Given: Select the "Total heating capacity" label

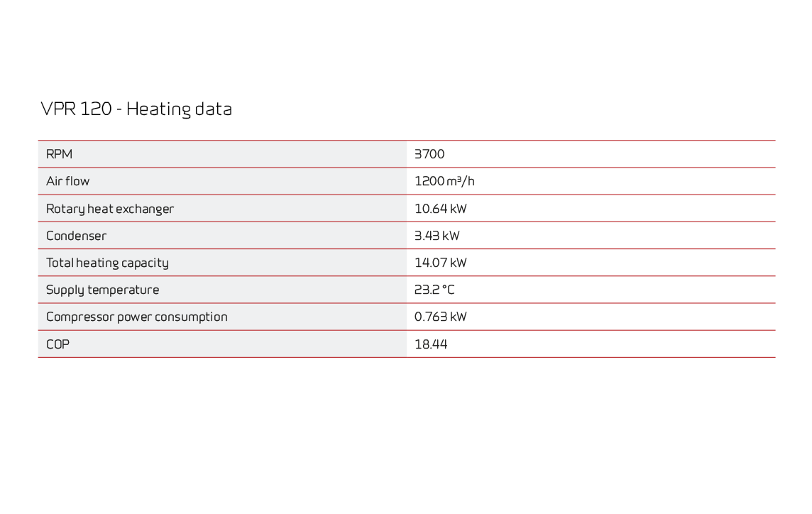Looking at the screenshot, I should click(107, 263).
